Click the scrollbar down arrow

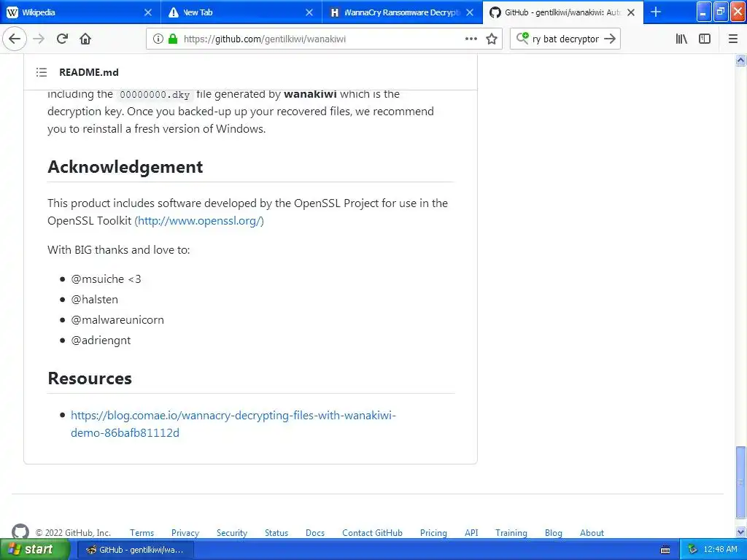[740, 532]
